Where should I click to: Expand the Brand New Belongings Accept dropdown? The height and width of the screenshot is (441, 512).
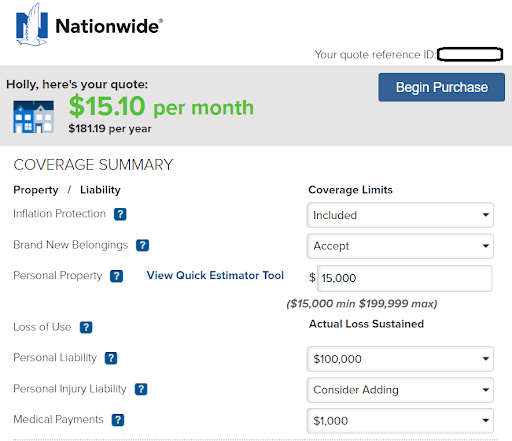(x=400, y=246)
